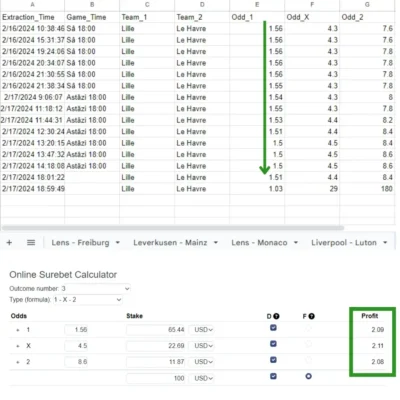The image size is (400, 400).
Task: Click the Team_2 header cell
Action: (x=202, y=17)
